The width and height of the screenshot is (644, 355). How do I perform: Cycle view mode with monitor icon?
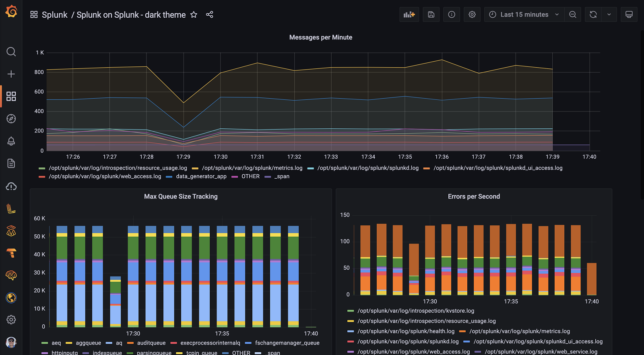click(629, 14)
